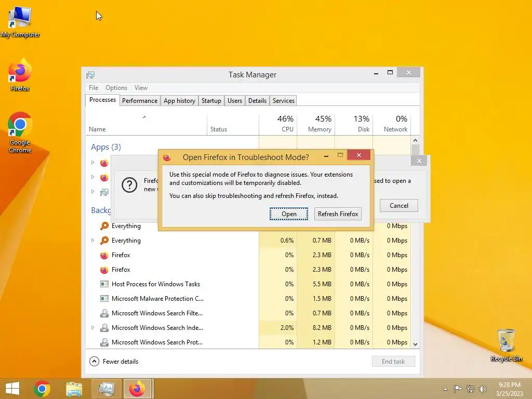Click the first Everything process magnifier icon
532x399 pixels.
104,226
